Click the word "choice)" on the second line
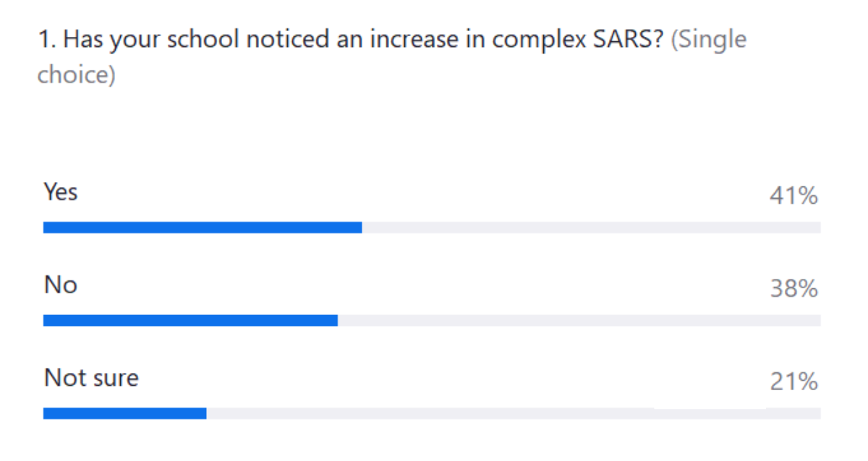Image resolution: width=868 pixels, height=461 pixels. [76, 75]
